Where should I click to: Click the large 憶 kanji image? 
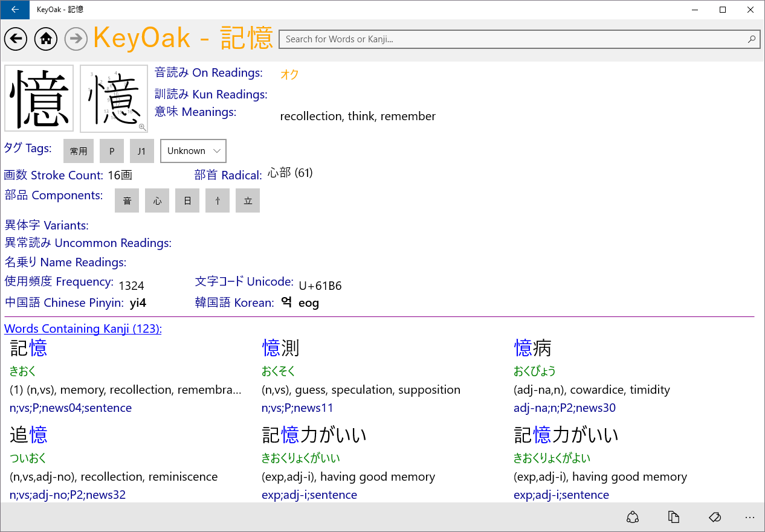pos(39,98)
